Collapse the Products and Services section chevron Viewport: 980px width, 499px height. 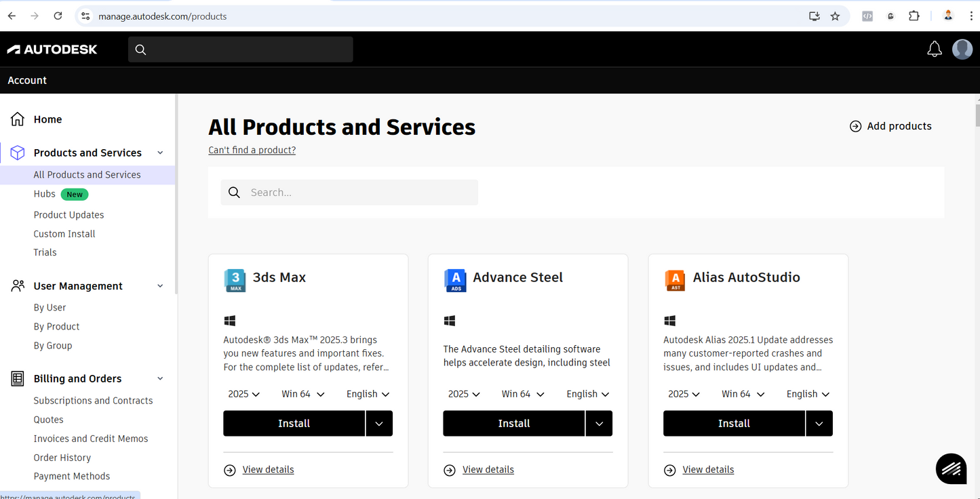160,153
